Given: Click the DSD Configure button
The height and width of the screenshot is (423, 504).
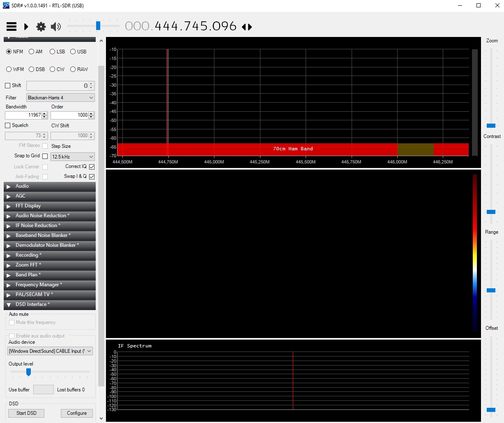Looking at the screenshot, I should pos(77,413).
